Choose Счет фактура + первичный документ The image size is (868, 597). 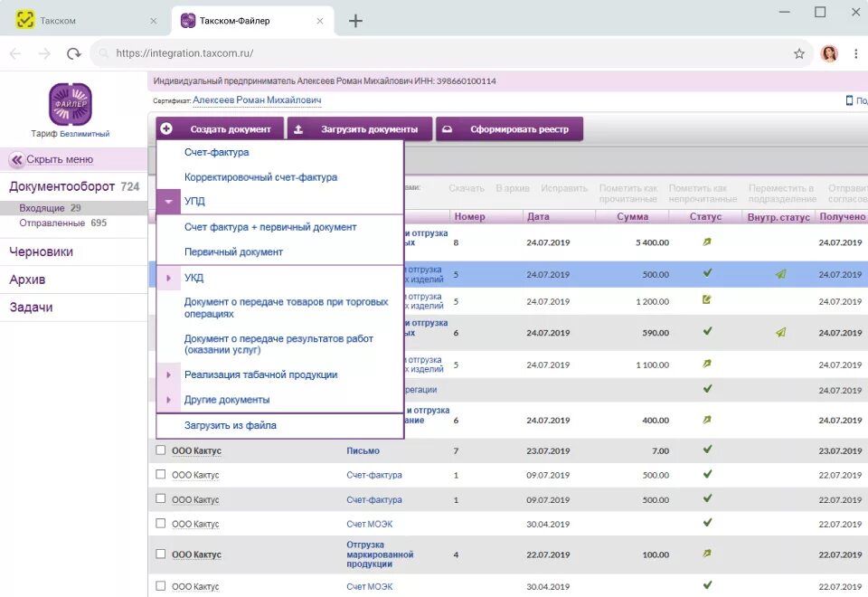tap(270, 227)
